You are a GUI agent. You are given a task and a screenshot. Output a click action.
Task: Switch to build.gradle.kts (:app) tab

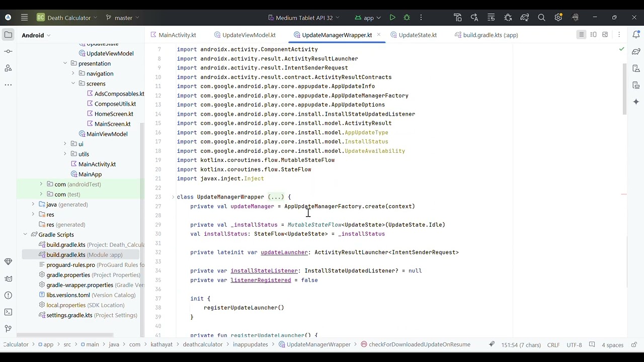(x=486, y=35)
